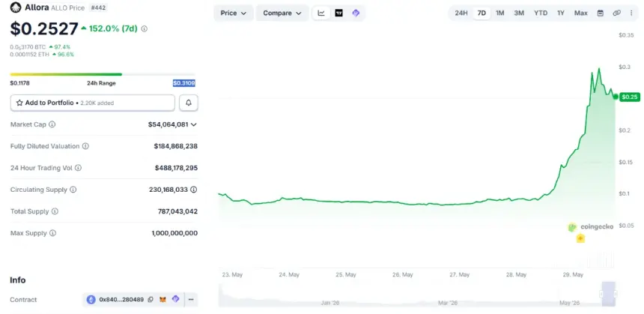644x314 pixels.
Task: Open Market Cap info tooltip icon
Action: [x=52, y=124]
